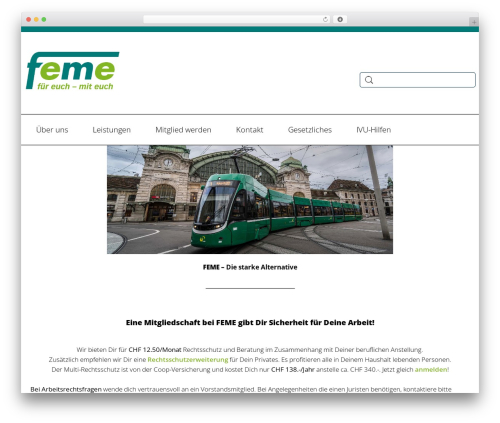This screenshot has width=500, height=423.
Task: Follow the Rechtsschutzerweiterung link
Action: (x=188, y=360)
